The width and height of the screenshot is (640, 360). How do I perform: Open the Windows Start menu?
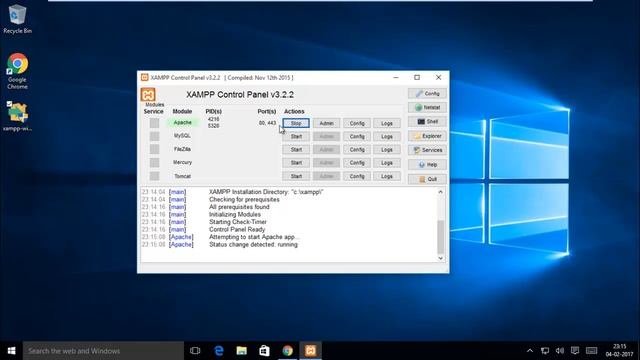coord(11,351)
